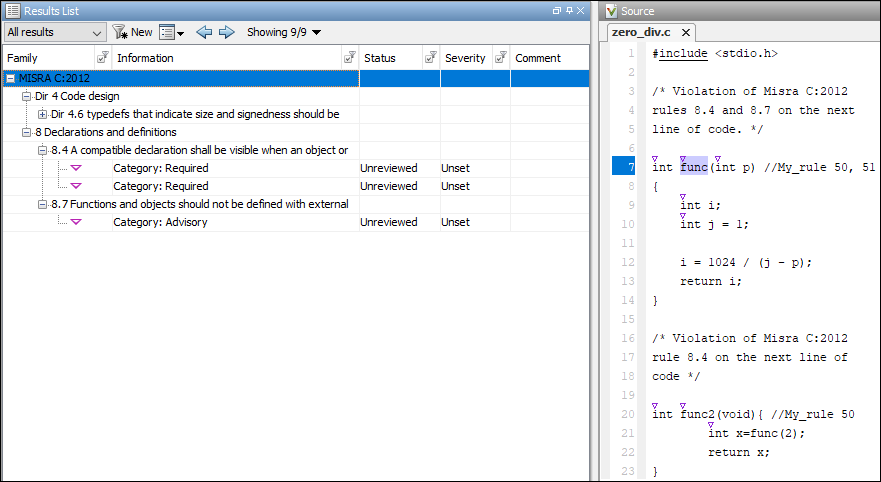The height and width of the screenshot is (482, 881).
Task: Close the zero_div.c tab
Action: click(x=686, y=32)
